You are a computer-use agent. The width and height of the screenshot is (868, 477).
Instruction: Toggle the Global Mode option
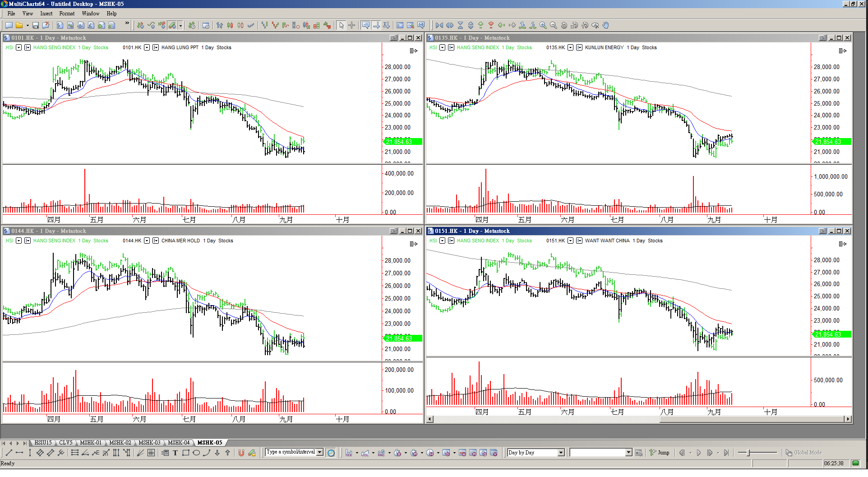coord(803,453)
